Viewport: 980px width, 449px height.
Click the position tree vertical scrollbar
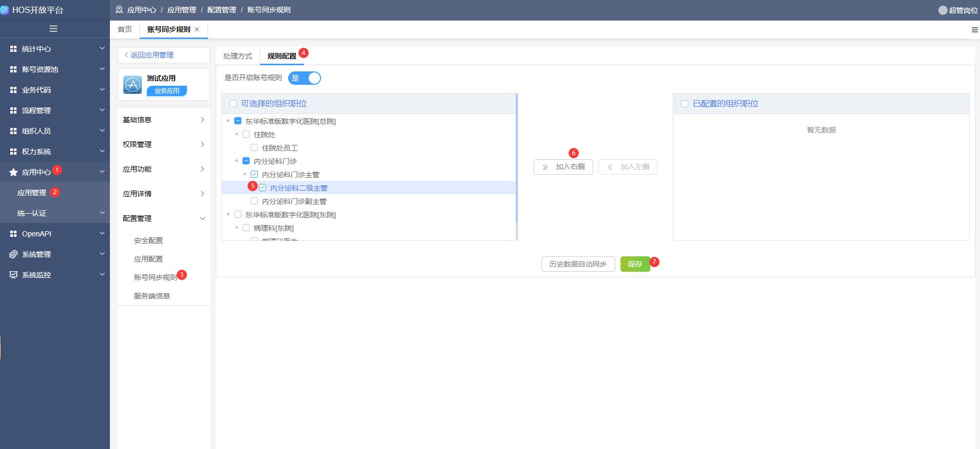click(517, 158)
